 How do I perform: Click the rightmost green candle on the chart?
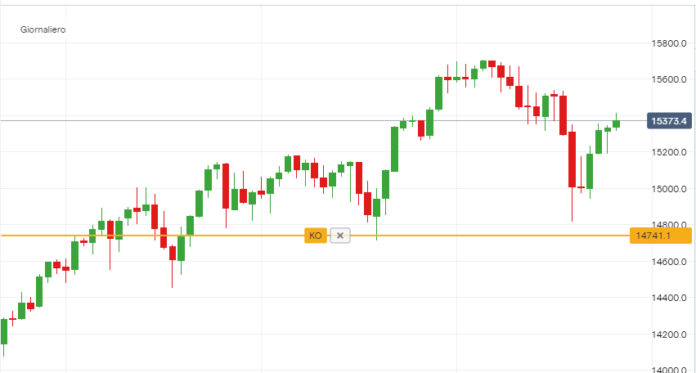coord(616,124)
